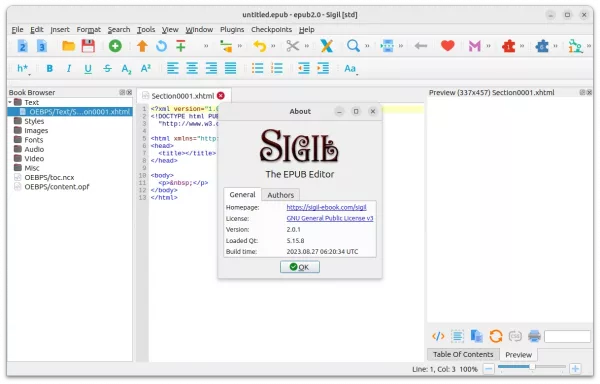Click the Preview inspect code icon
Image resolution: width=600 pixels, height=384 pixels.
click(438, 337)
